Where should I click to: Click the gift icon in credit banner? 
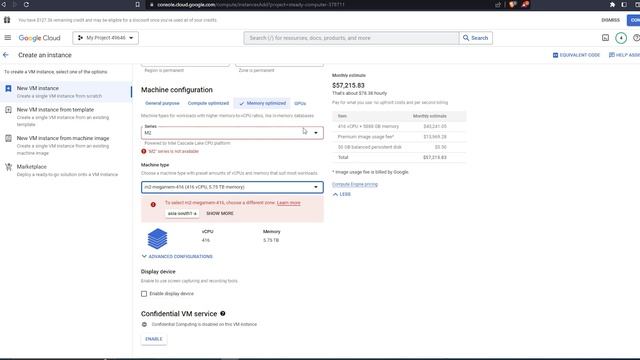click(7, 20)
